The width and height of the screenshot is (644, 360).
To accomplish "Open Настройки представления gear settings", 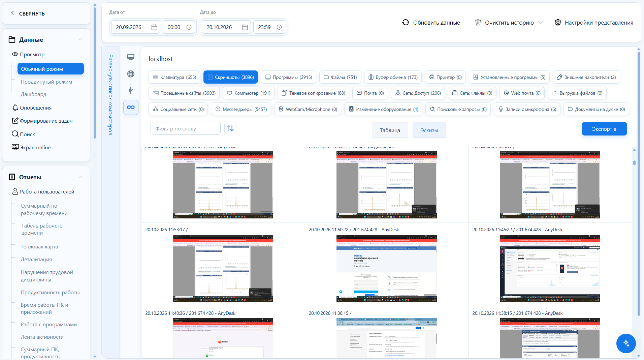I will [594, 23].
